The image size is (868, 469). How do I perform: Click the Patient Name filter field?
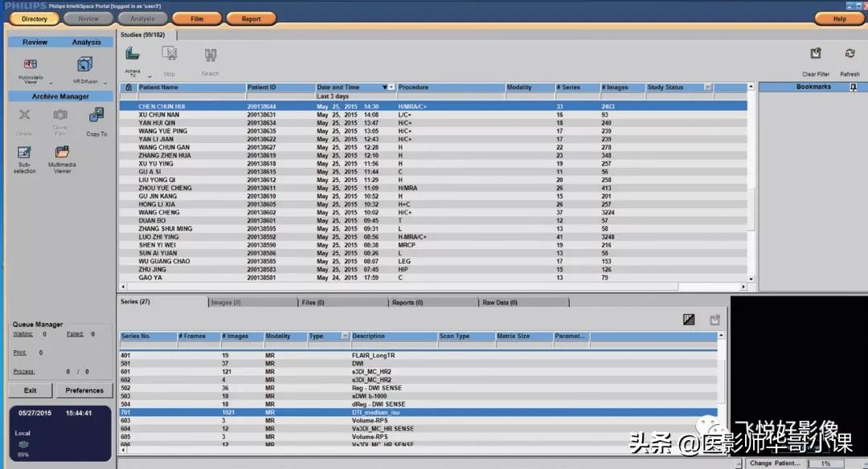tap(190, 96)
